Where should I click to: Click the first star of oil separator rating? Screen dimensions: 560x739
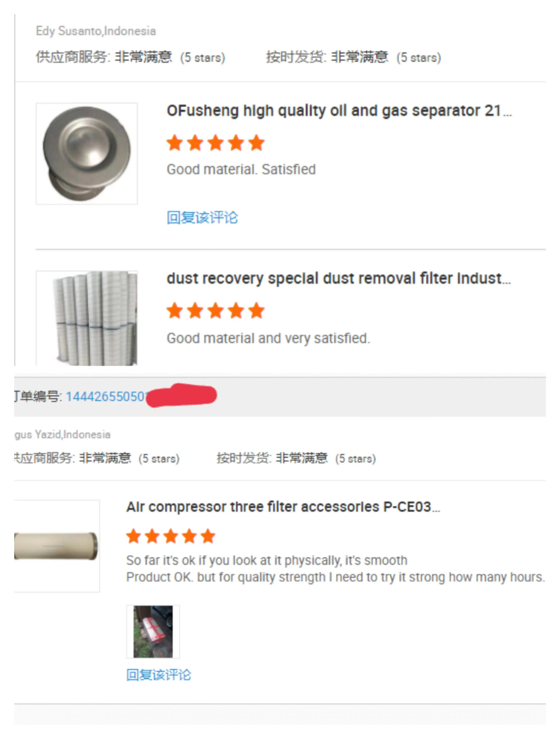pos(175,143)
